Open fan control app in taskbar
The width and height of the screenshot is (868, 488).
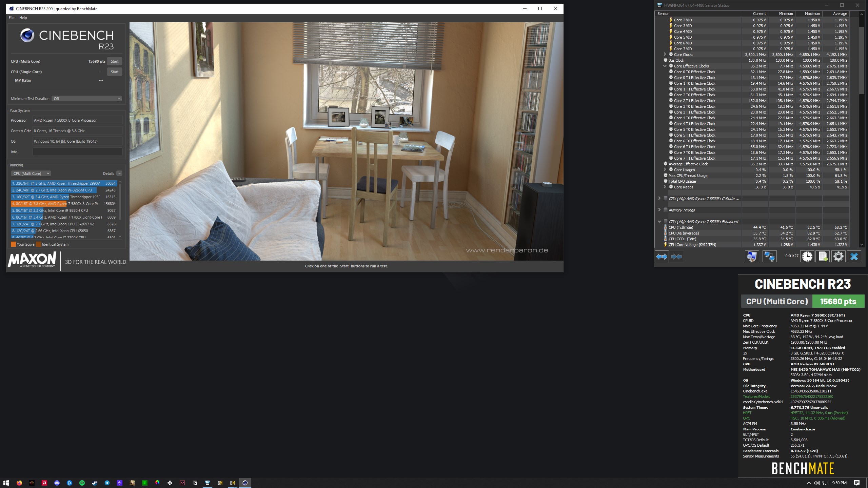pyautogui.click(x=170, y=483)
